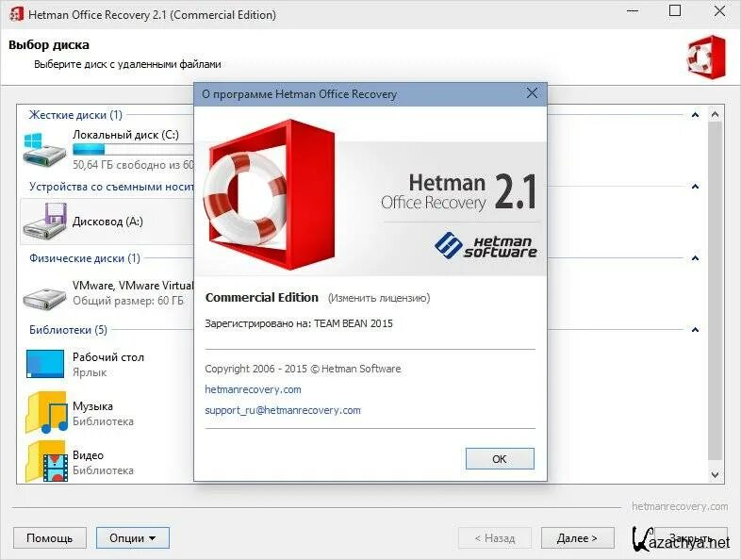The width and height of the screenshot is (741, 560).
Task: Open hetmanrecovery.com link near bottom right
Action: click(x=680, y=506)
